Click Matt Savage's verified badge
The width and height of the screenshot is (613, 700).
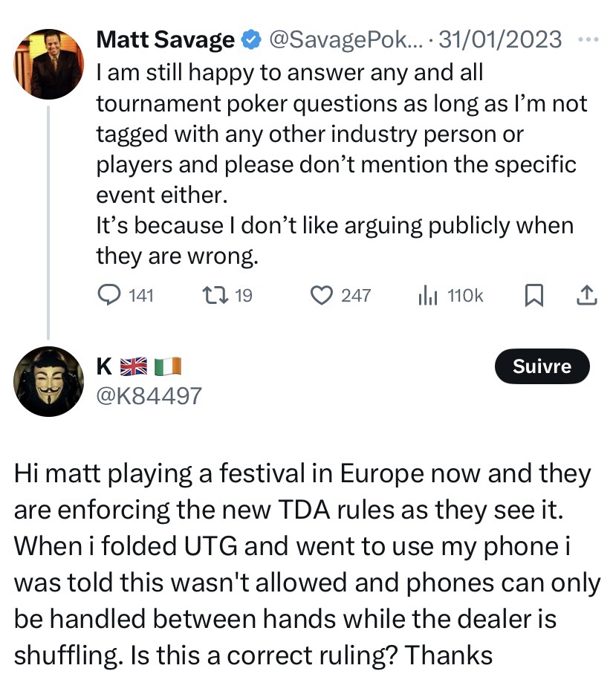(x=252, y=39)
